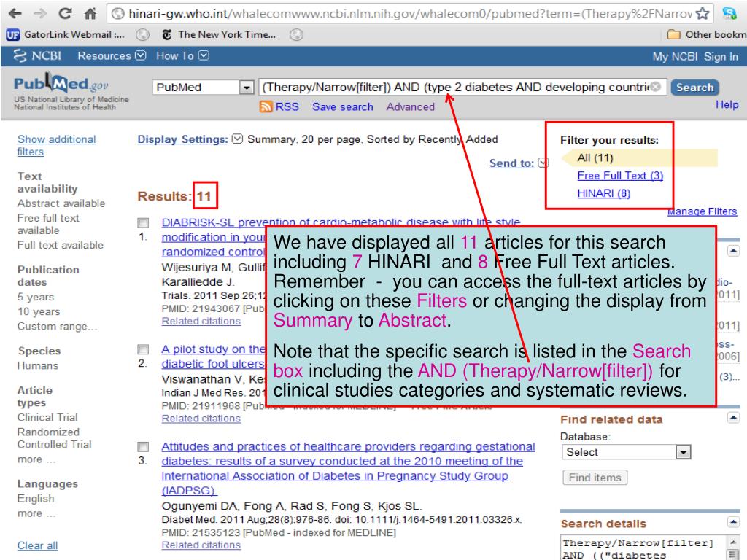747x560 pixels.
Task: Clear search text with the X icon
Action: click(x=656, y=87)
